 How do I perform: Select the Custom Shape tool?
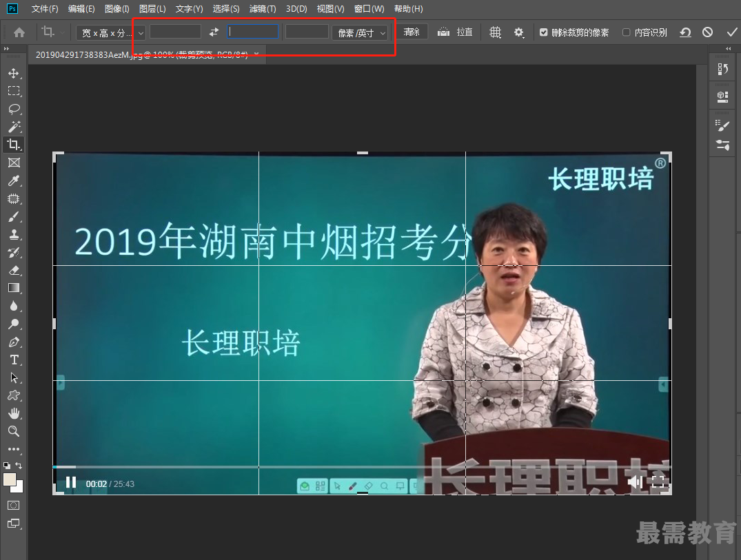(14, 395)
